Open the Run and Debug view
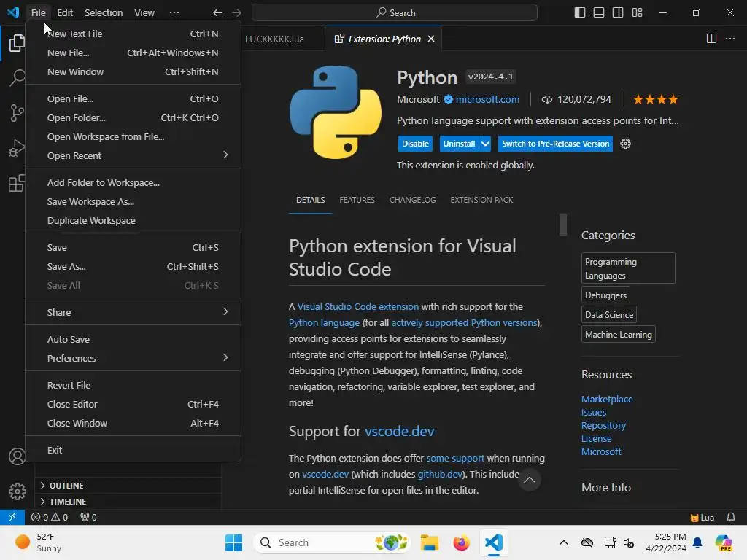Image resolution: width=747 pixels, height=560 pixels. [17, 148]
